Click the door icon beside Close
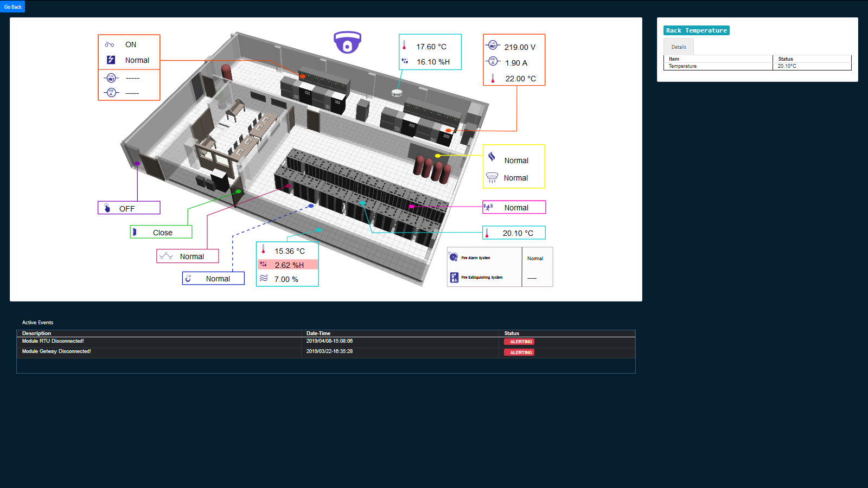This screenshot has height=488, width=868. (135, 232)
